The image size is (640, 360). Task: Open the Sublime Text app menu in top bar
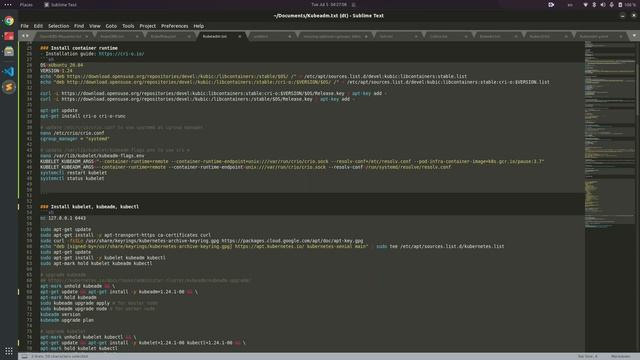(x=60, y=5)
